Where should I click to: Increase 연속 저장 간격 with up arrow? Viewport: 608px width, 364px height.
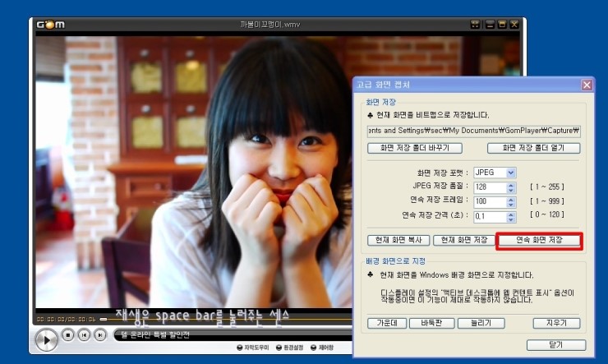click(x=511, y=214)
